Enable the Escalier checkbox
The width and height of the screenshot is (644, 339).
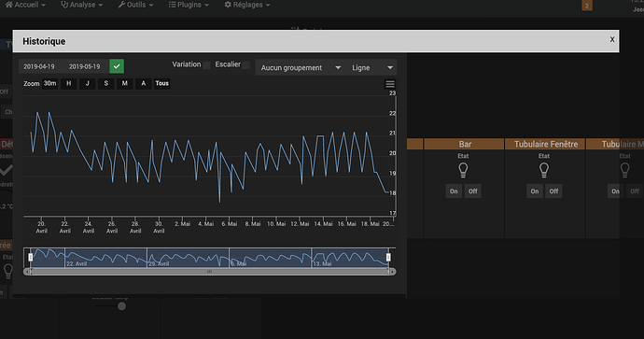(x=246, y=65)
